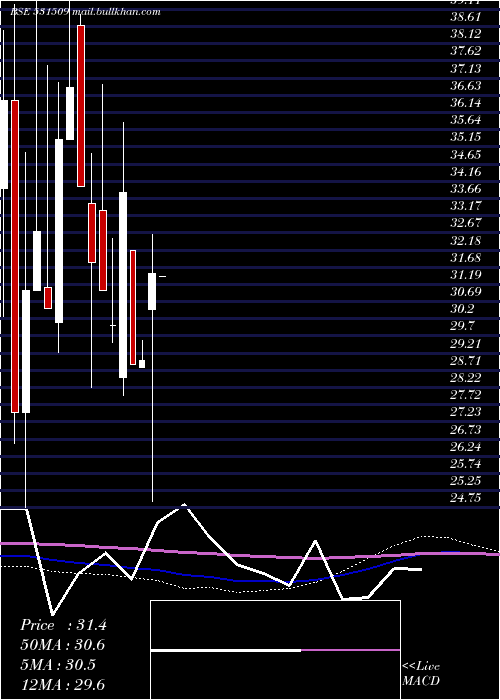500x700 pixels.
Task: Click the 25.25 price axis label
Action: tap(466, 481)
